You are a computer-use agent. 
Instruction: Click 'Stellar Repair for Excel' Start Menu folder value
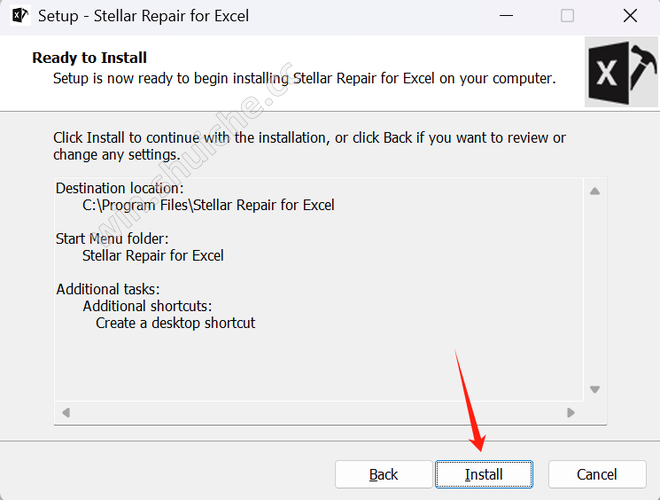coord(153,255)
